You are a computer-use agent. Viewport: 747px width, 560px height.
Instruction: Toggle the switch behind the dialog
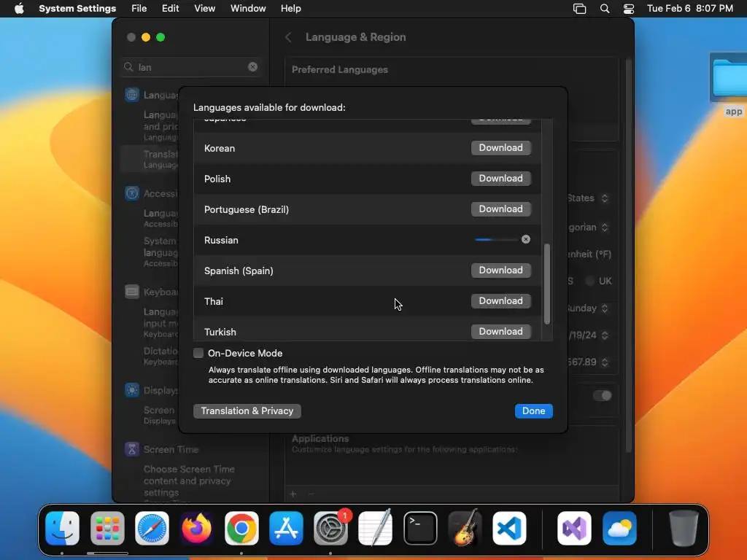tap(602, 395)
